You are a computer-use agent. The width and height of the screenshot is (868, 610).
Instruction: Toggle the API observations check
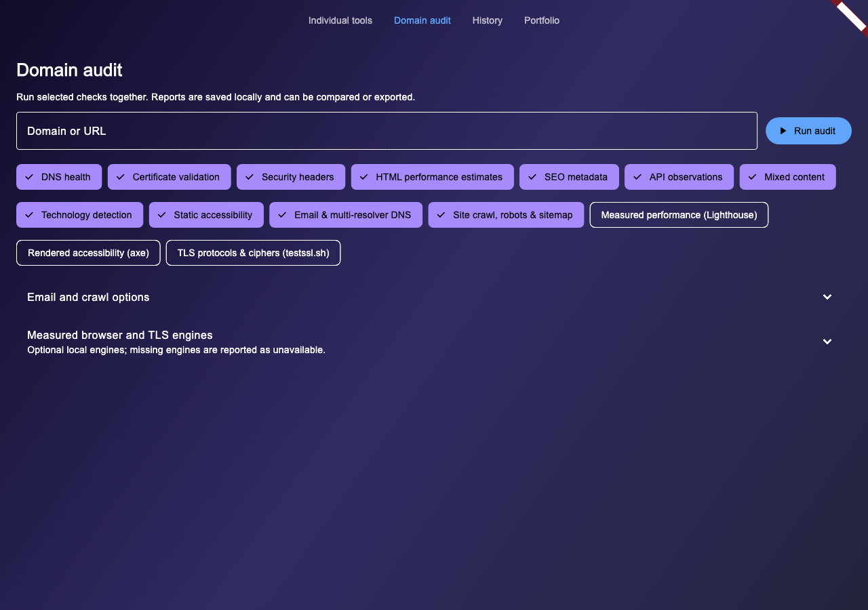679,177
